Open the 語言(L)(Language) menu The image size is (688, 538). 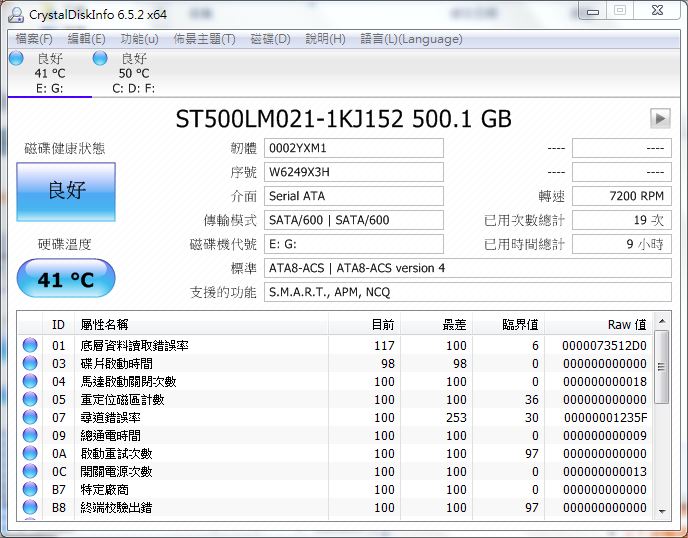click(x=411, y=39)
